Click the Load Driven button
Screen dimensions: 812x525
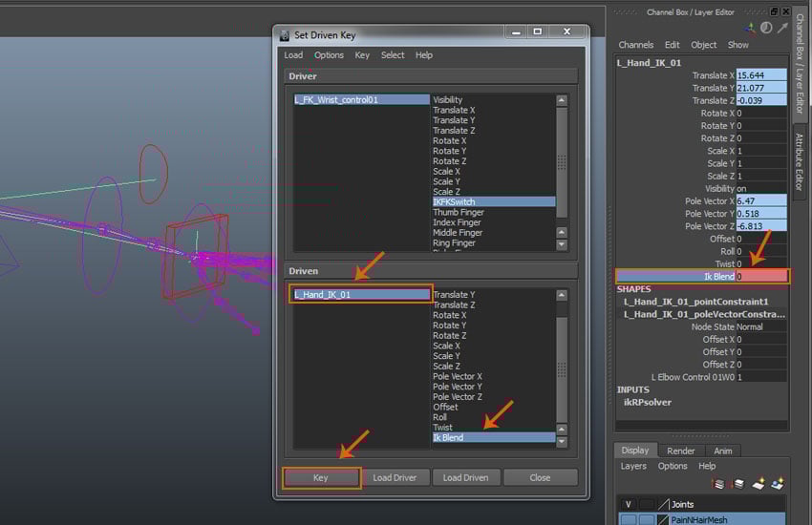pyautogui.click(x=467, y=477)
